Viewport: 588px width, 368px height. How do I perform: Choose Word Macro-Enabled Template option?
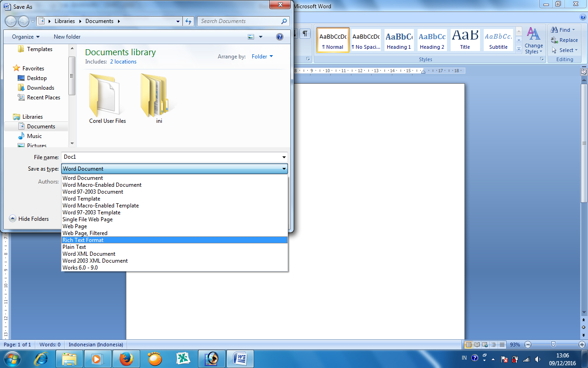point(175,206)
